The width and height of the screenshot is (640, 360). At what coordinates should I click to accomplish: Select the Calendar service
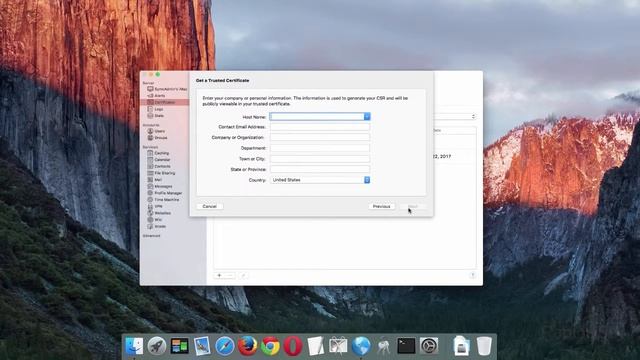(158, 160)
